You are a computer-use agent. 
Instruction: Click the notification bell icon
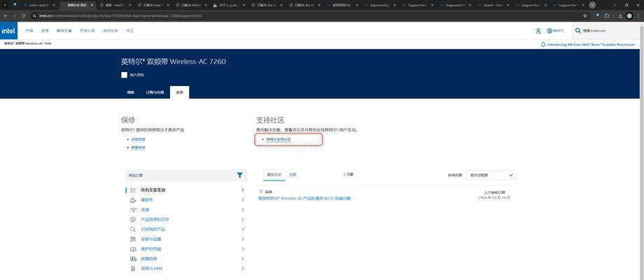tap(543, 44)
